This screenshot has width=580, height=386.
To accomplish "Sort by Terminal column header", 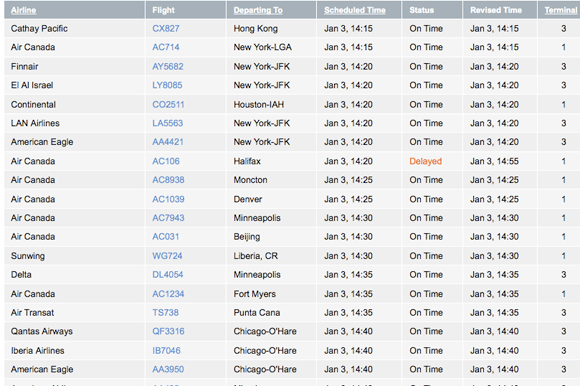I will (x=561, y=10).
